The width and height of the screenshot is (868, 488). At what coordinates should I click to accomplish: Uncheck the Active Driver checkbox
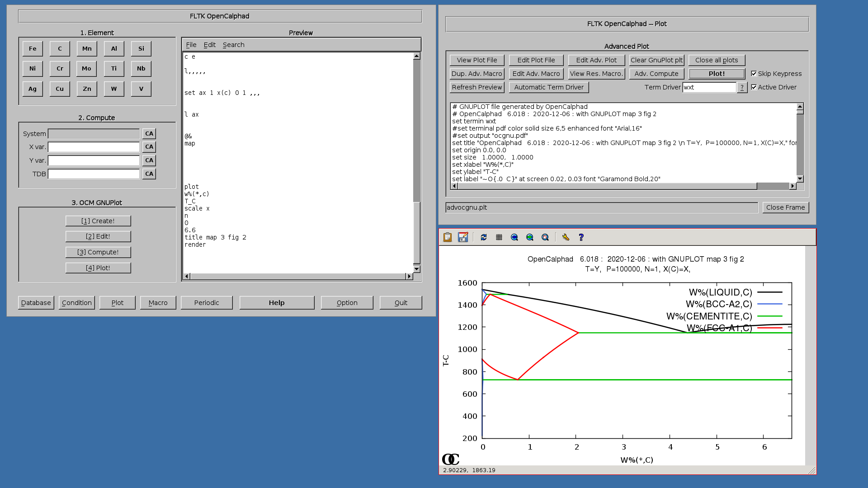[x=754, y=87]
